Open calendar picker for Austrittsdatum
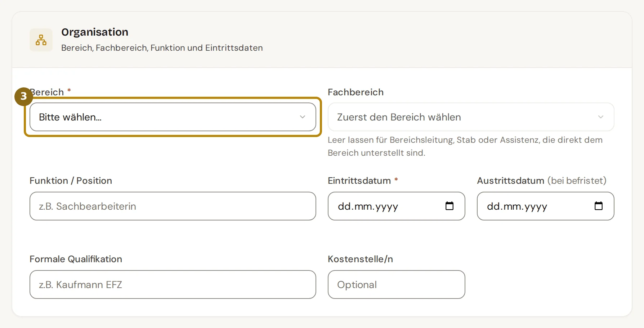Viewport: 644px width, 328px height. [x=599, y=206]
